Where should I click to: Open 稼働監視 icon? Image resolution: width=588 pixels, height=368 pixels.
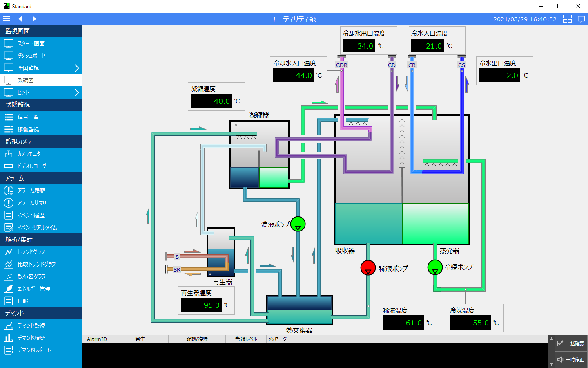click(x=9, y=129)
